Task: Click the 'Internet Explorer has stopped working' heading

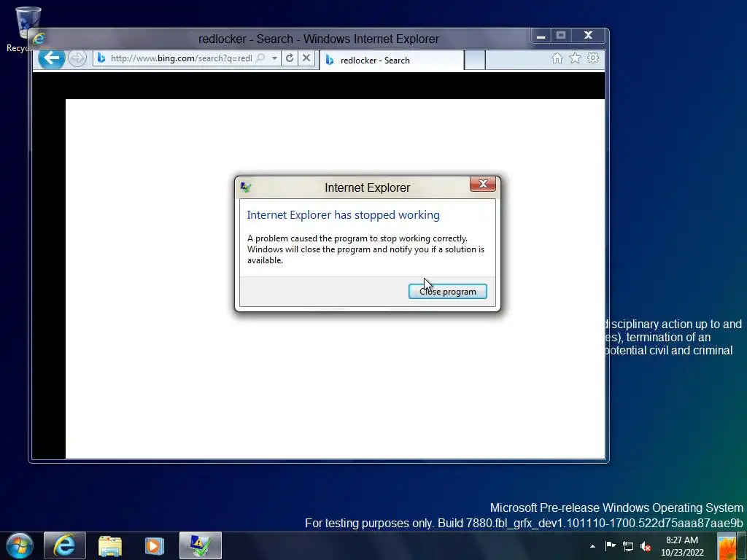Action: click(343, 215)
